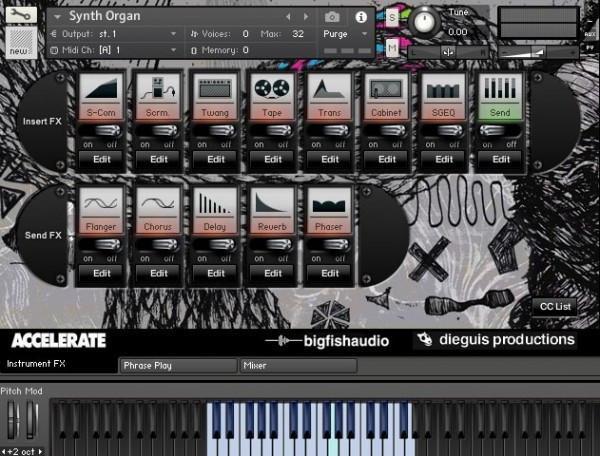
Task: Go to next instrument with right arrow
Action: click(x=306, y=16)
